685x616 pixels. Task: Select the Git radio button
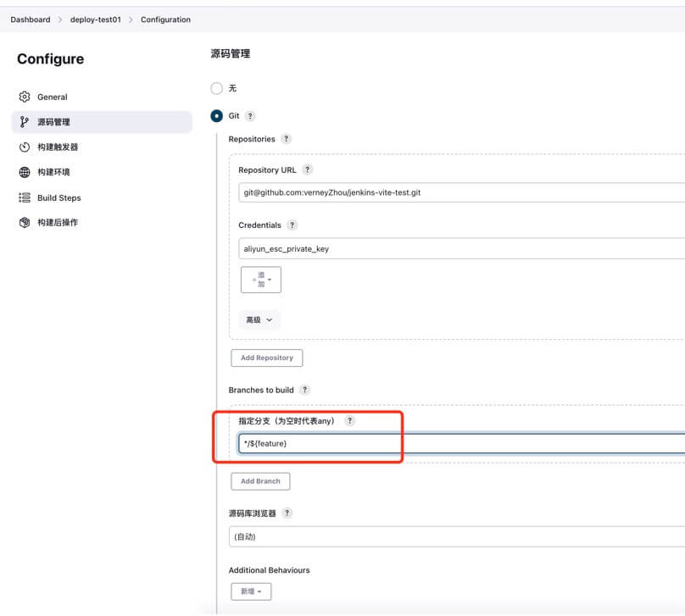pyautogui.click(x=217, y=116)
